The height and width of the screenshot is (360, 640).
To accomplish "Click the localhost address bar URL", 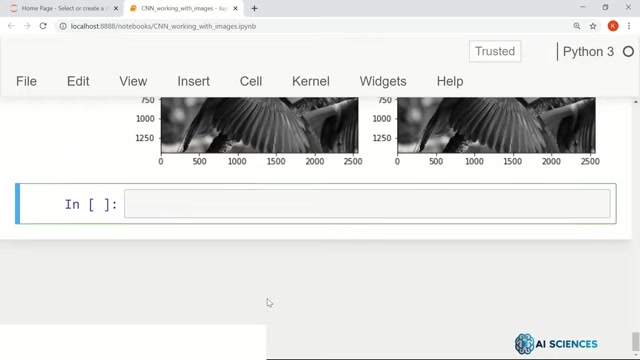I will click(163, 26).
